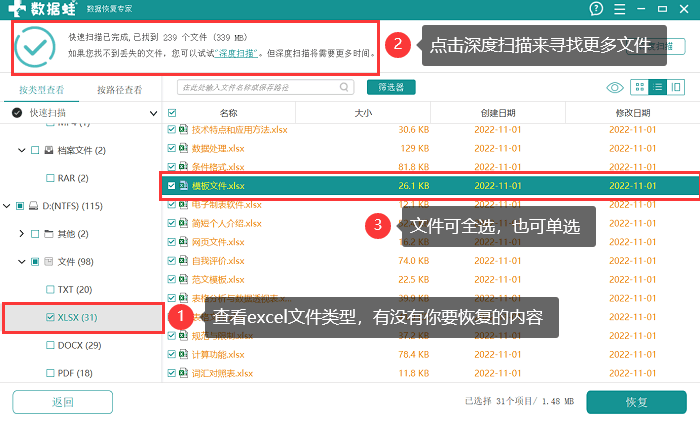Collapse the 快速扫描 dropdown chevron

coord(153,113)
